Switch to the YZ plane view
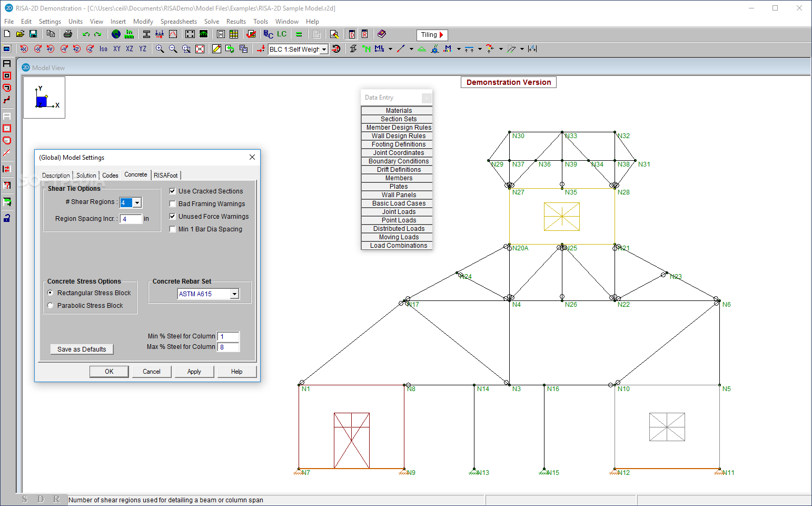 [143, 49]
